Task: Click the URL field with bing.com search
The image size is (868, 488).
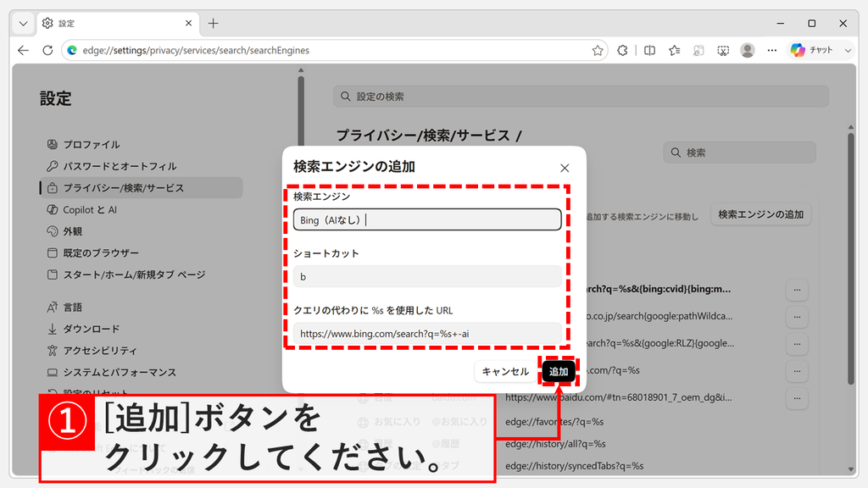Action: tap(427, 334)
